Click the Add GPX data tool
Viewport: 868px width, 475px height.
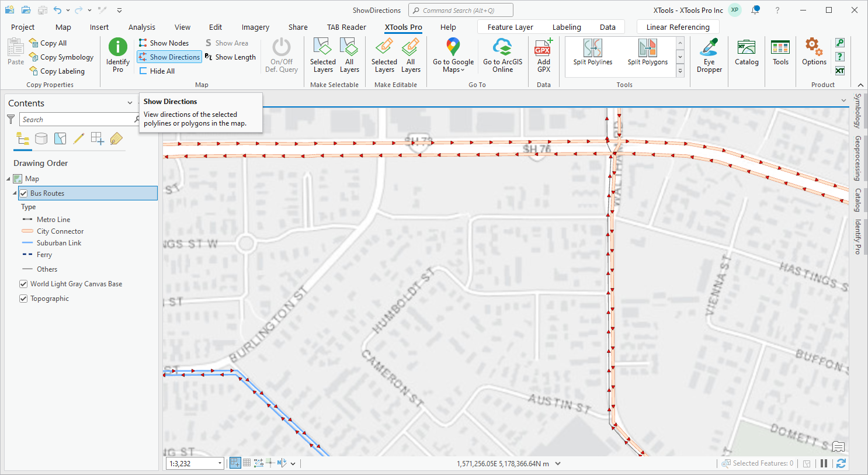[x=543, y=54]
